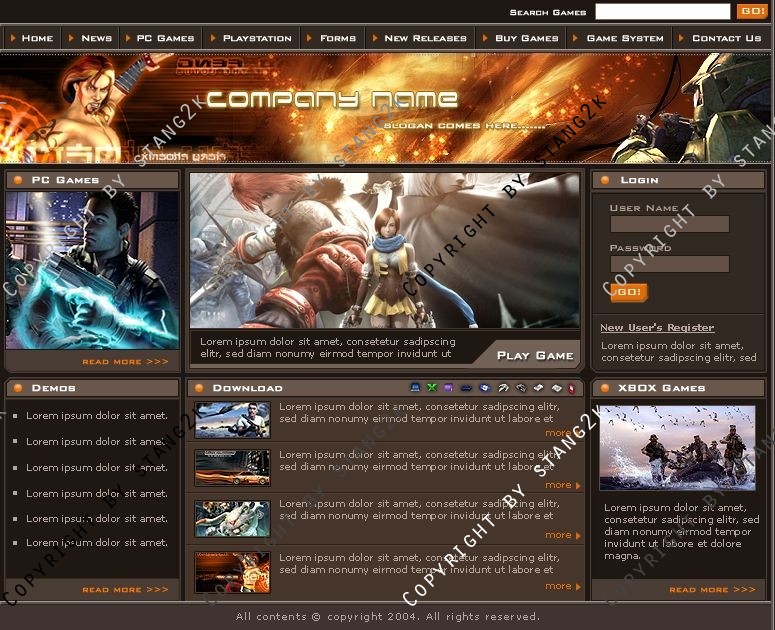Click the green Xbox icon in Download header
Image resolution: width=775 pixels, height=630 pixels.
(x=432, y=388)
